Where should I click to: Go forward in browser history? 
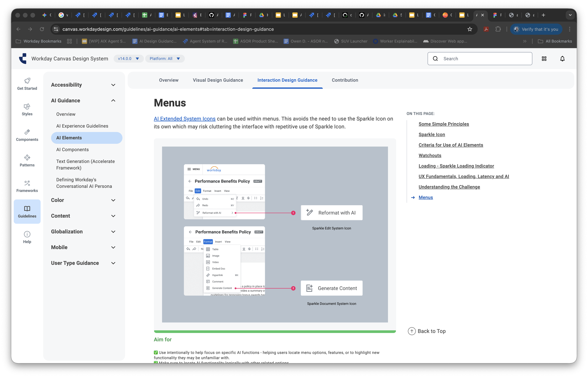(30, 29)
